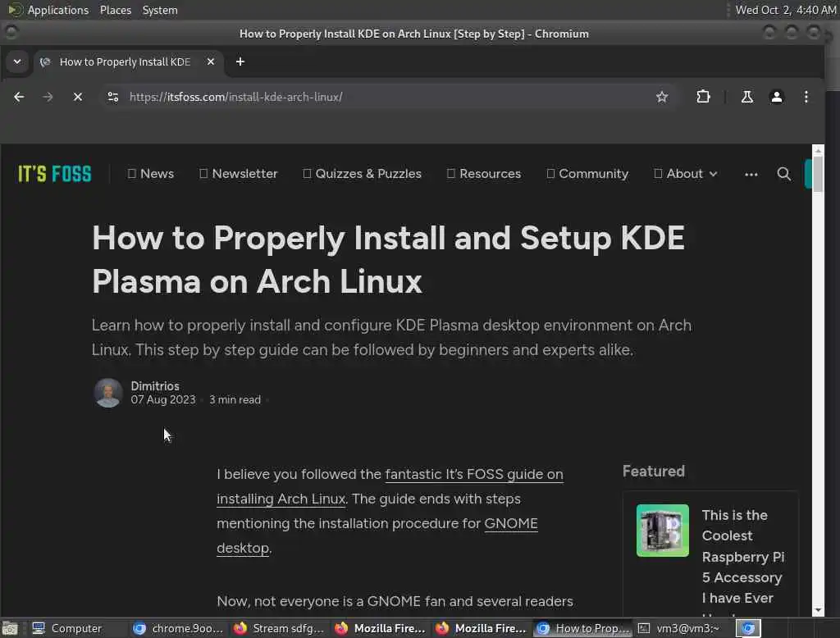This screenshot has height=638, width=840.
Task: Click Dimitrios author avatar
Action: coord(108,393)
